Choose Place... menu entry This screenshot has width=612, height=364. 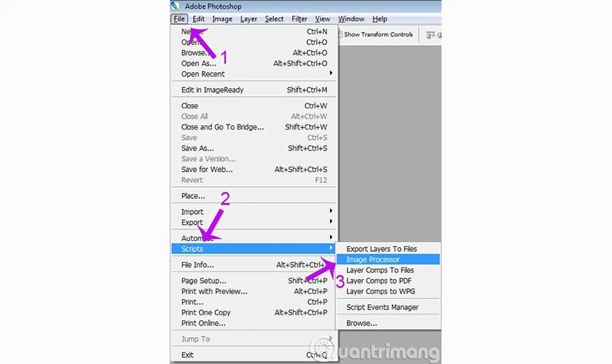coord(254,196)
